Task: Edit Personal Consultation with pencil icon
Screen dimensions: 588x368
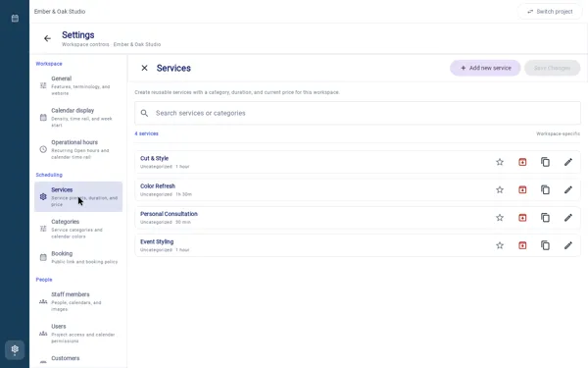Action: 568,218
